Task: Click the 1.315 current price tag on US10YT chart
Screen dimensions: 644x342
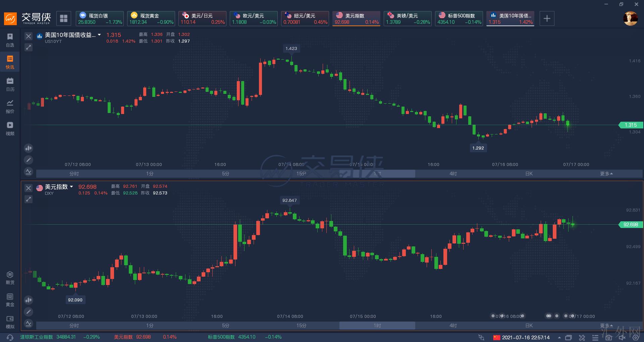Action: (631, 125)
